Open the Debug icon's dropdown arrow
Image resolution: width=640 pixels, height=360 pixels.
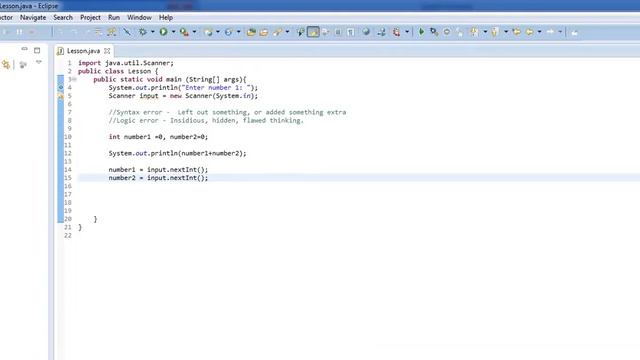153,32
